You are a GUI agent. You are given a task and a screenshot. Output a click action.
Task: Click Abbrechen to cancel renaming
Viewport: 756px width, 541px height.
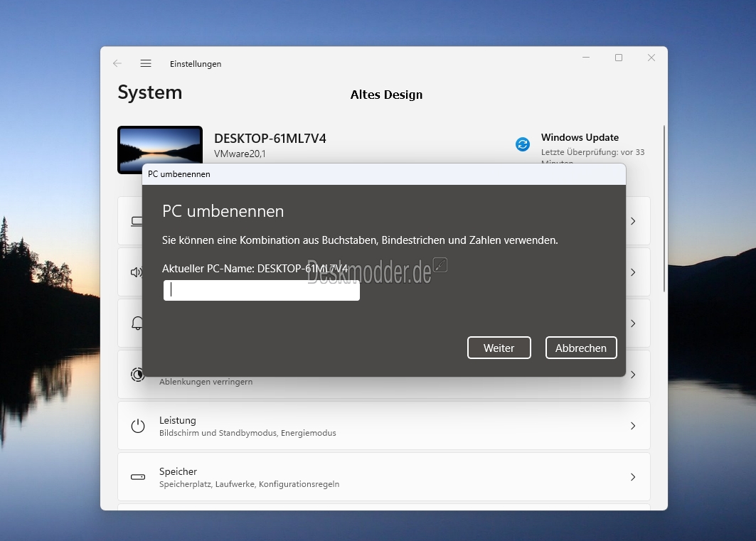tap(581, 348)
